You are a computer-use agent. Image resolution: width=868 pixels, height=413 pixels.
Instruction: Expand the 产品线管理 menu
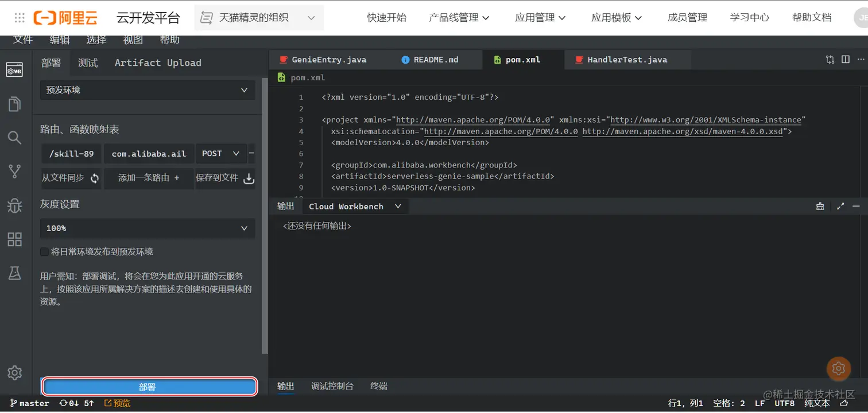[459, 18]
